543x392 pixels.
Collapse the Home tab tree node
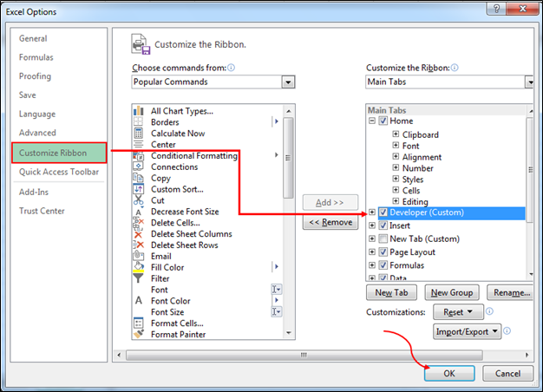pyautogui.click(x=372, y=121)
